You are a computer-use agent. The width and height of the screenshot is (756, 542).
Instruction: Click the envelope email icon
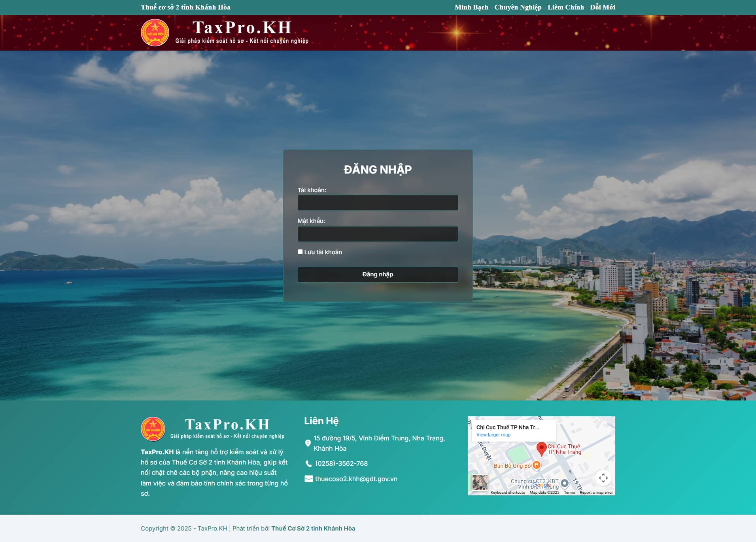click(x=308, y=479)
